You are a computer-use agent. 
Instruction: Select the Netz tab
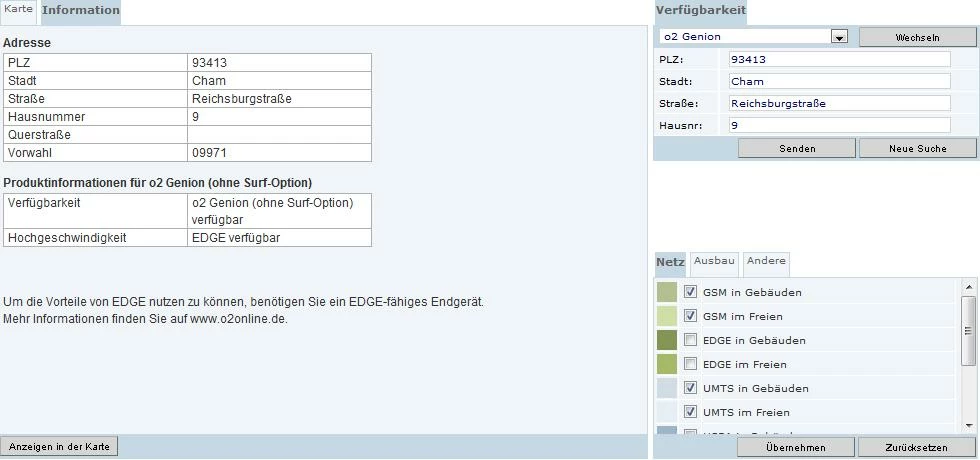pos(670,262)
